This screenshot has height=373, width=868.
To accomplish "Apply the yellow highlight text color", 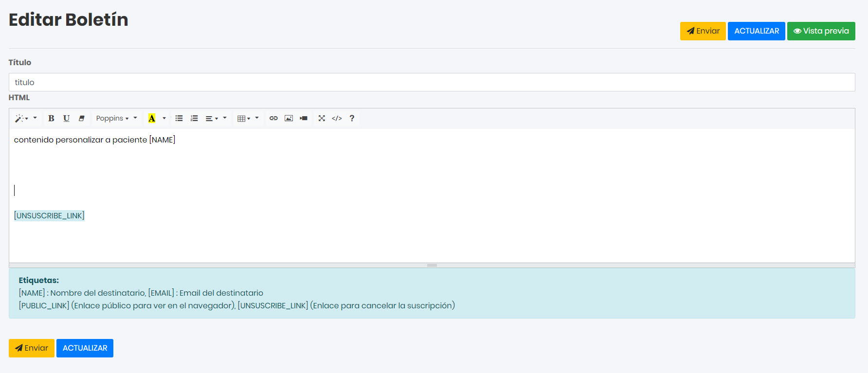I will point(152,118).
